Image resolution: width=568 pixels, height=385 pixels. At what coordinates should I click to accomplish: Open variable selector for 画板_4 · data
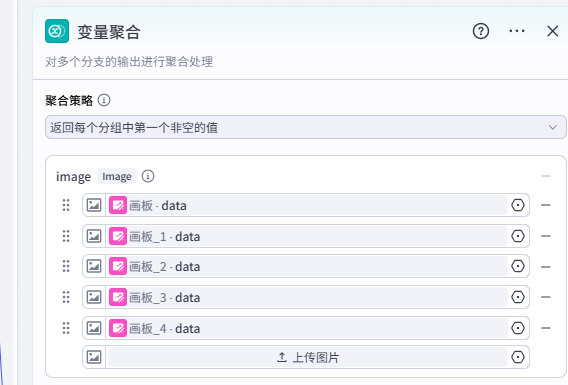518,328
